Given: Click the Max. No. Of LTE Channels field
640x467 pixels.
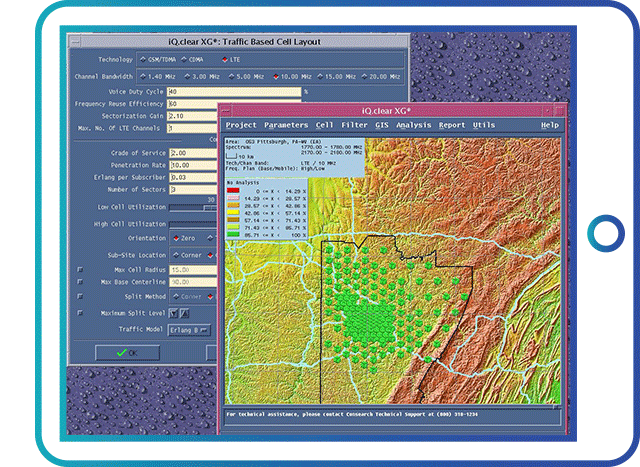Looking at the screenshot, I should 192,128.
